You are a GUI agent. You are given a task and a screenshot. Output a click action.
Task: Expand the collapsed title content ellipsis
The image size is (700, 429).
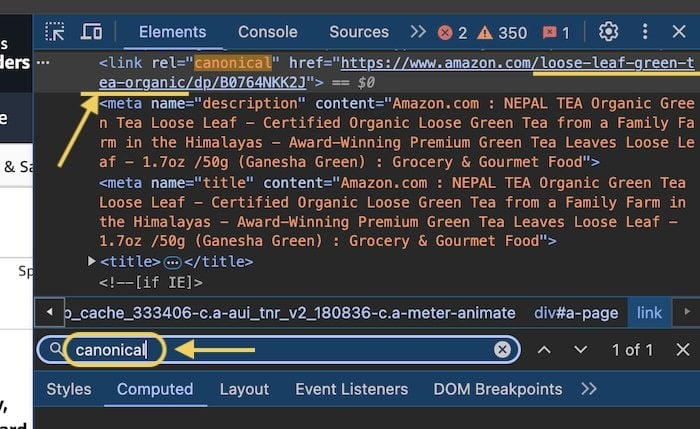172,262
